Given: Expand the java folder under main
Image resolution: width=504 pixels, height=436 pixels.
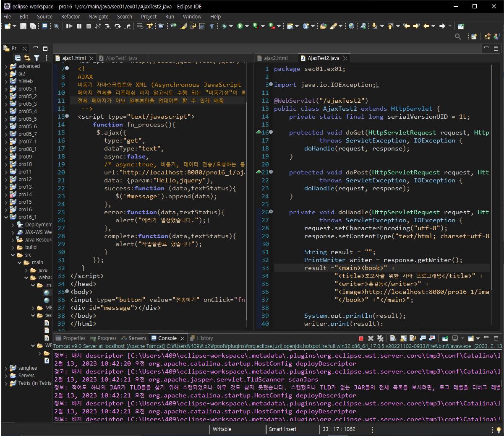Looking at the screenshot, I should pyautogui.click(x=26, y=270).
